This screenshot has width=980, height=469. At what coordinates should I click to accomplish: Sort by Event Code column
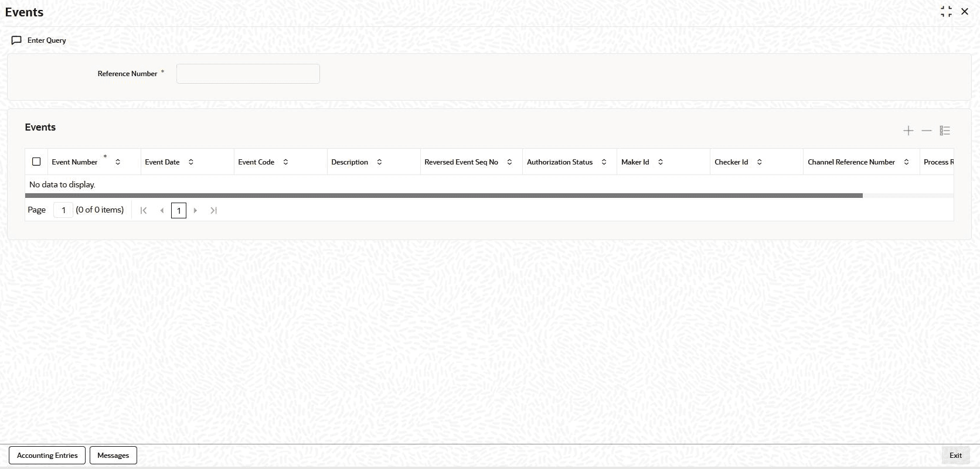click(x=286, y=162)
